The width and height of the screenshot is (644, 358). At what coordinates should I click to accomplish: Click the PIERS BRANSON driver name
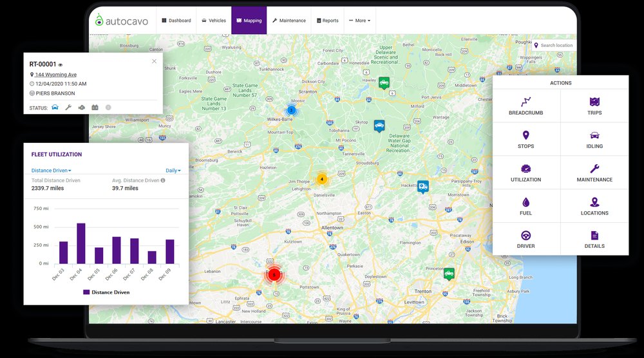tap(55, 93)
